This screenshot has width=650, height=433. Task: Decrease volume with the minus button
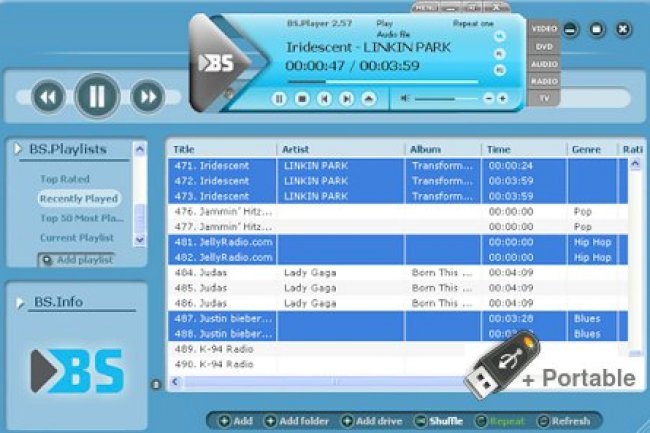489,99
